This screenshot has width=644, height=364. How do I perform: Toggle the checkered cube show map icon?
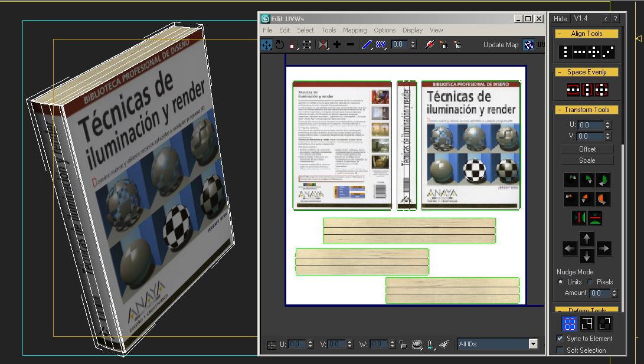529,45
